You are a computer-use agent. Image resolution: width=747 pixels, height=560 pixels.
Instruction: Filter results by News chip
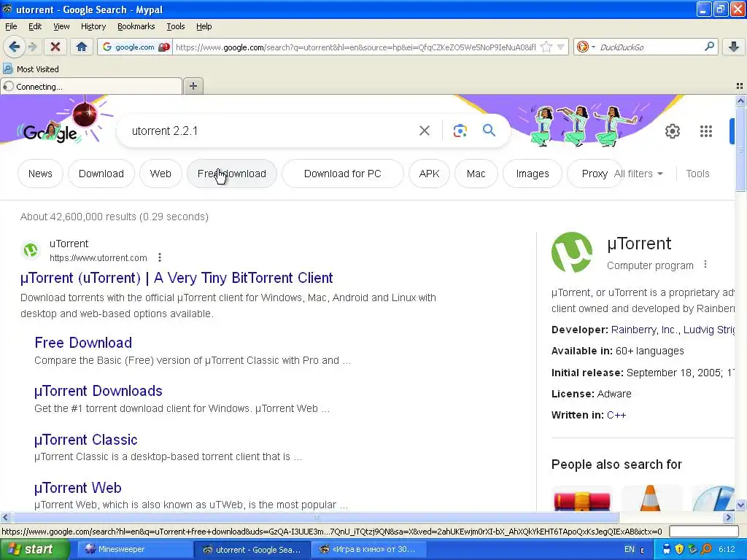click(40, 174)
